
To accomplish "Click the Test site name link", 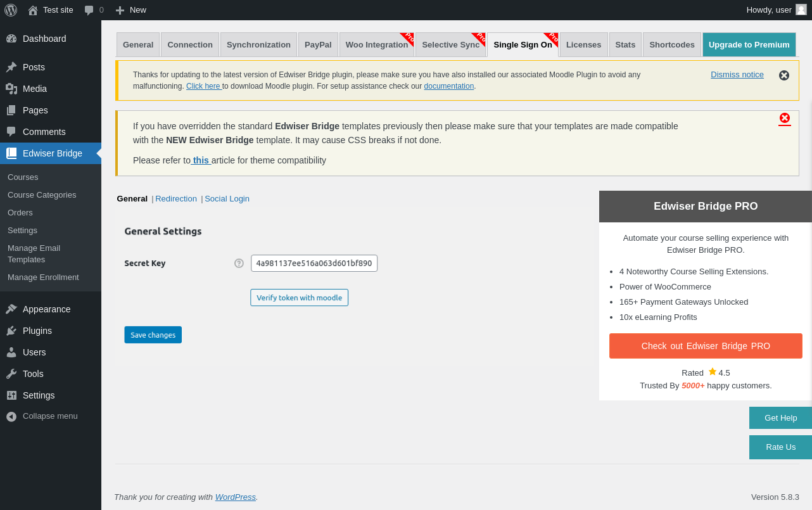I will [58, 10].
